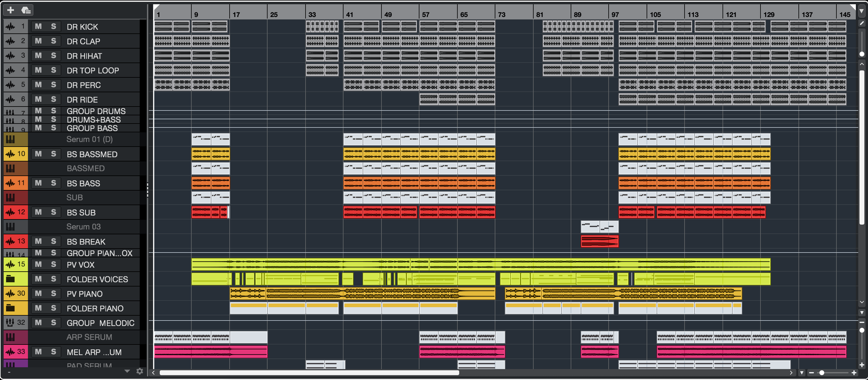The width and height of the screenshot is (868, 380).
Task: Click the horizontal zoom-in plus icon
Action: pyautogui.click(x=854, y=373)
